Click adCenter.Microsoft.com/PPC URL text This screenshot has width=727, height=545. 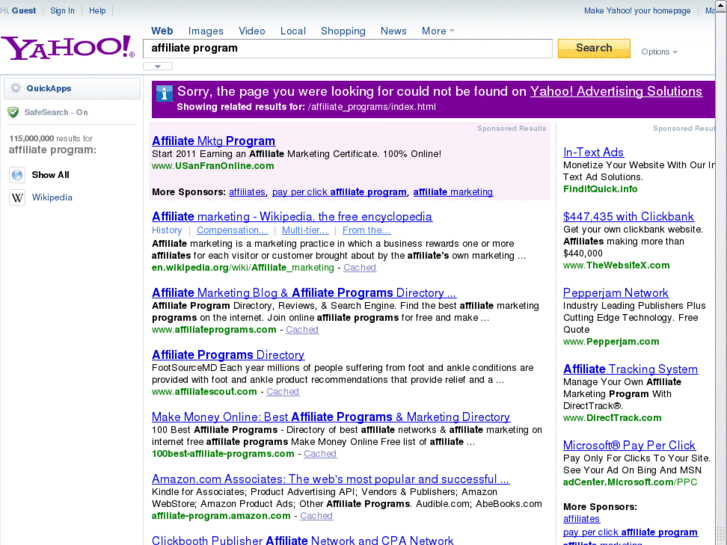(630, 482)
